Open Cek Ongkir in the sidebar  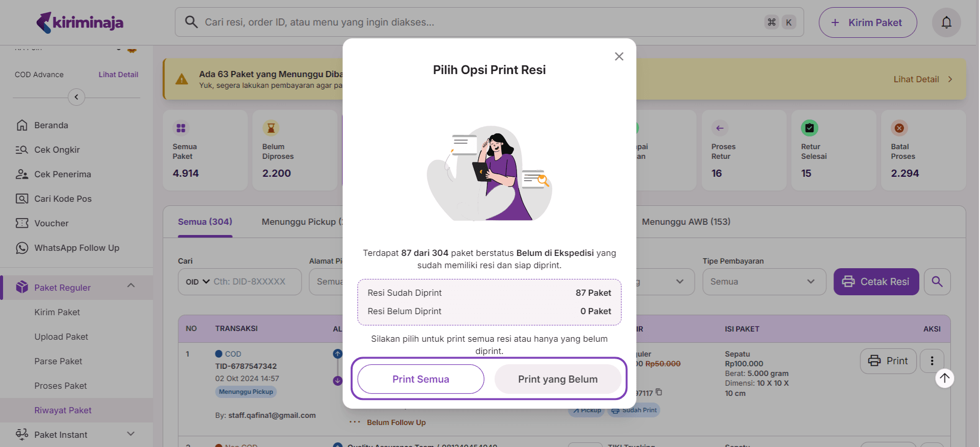57,150
